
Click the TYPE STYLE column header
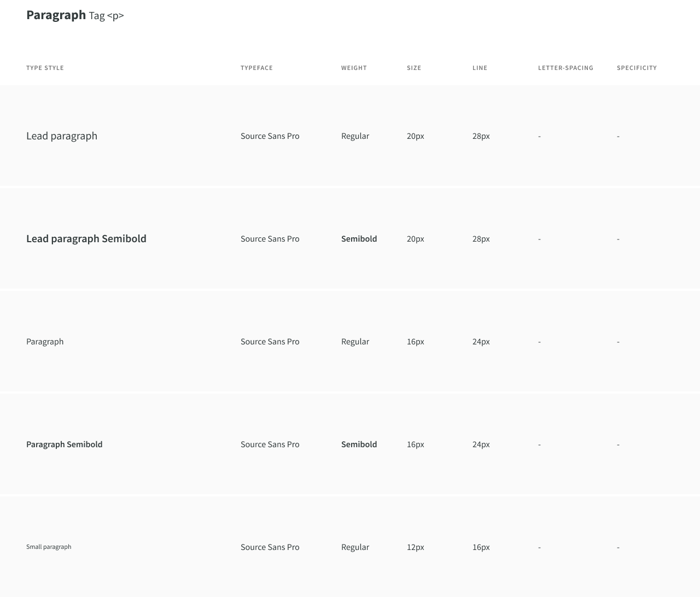click(45, 68)
